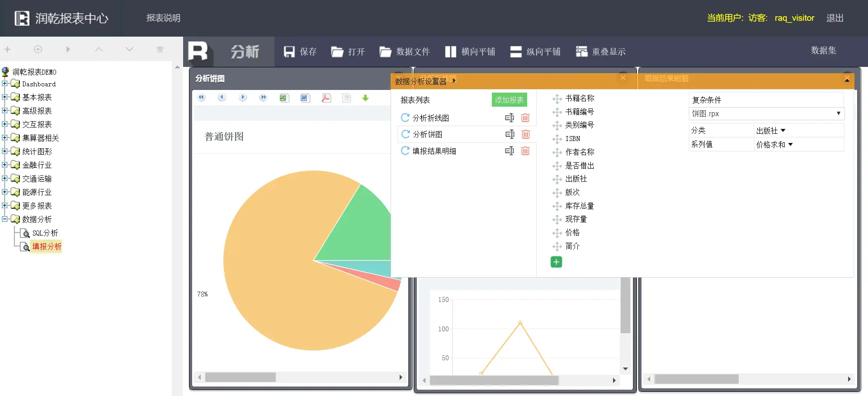Expand the Dashboard folder
868x396 pixels.
5,84
